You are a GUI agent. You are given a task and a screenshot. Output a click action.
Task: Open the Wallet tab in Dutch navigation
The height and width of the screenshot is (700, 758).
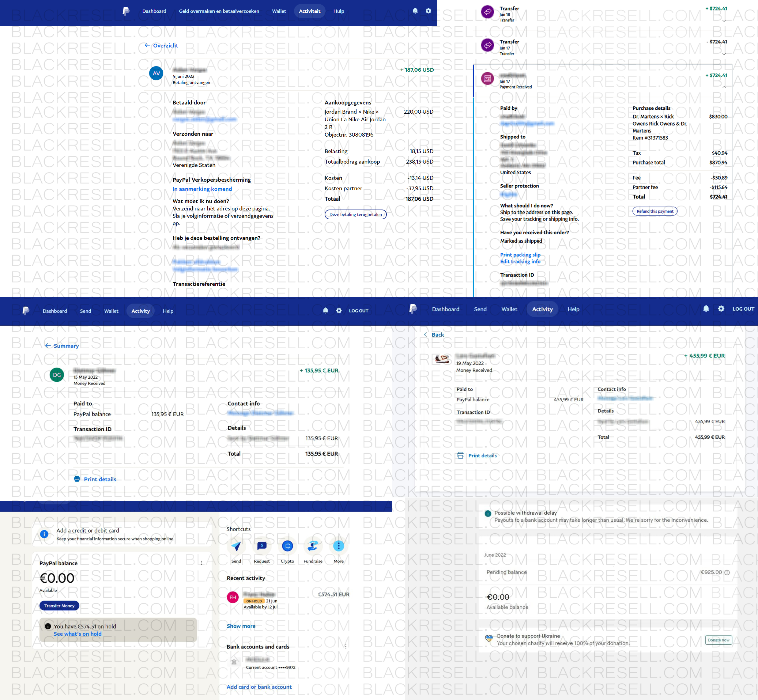[x=279, y=11]
